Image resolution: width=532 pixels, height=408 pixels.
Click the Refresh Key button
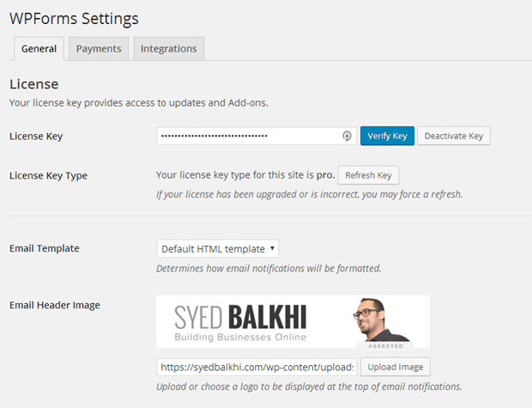point(368,175)
